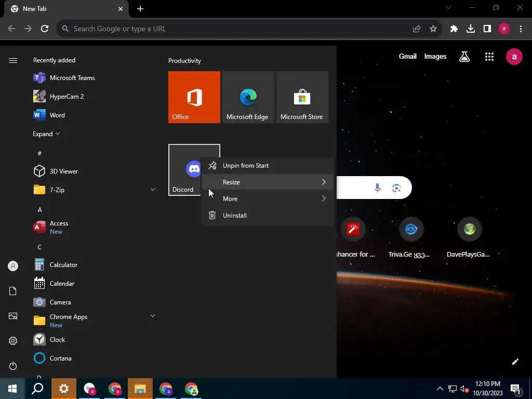
Task: Open Microsoft Edge tile
Action: click(248, 97)
